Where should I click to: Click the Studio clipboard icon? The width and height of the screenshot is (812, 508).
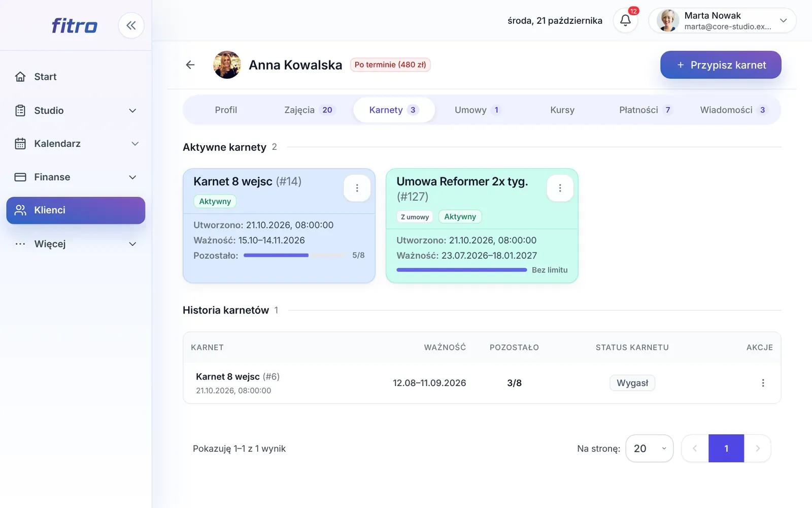(20, 110)
